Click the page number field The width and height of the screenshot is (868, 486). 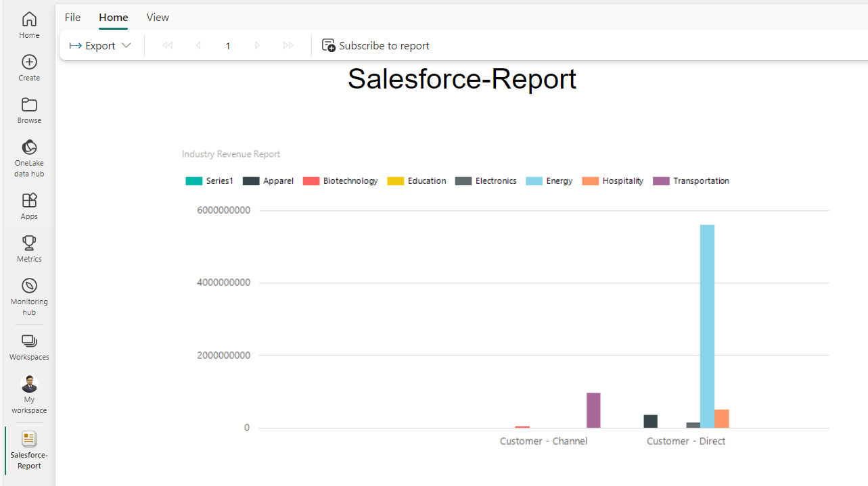228,46
